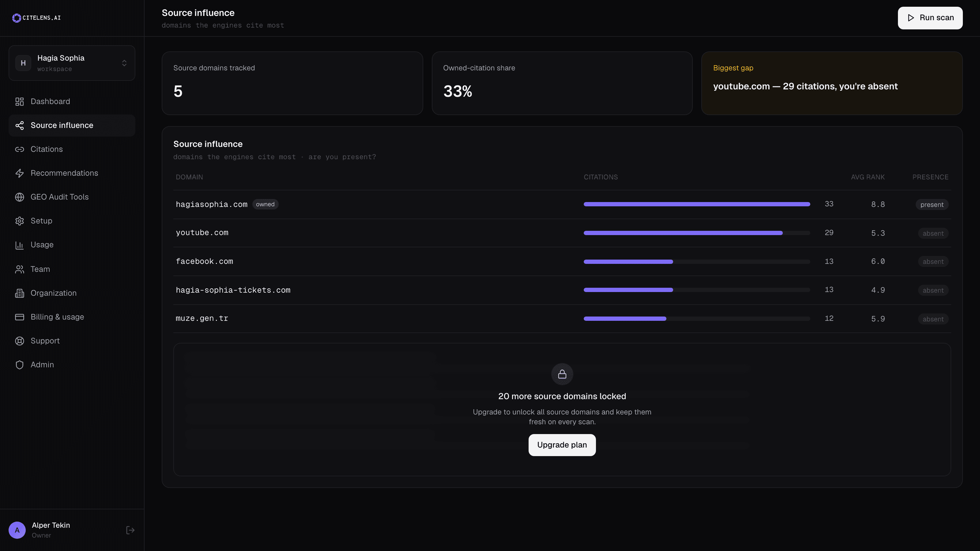
Task: Select the Source influence share icon
Action: tap(19, 126)
